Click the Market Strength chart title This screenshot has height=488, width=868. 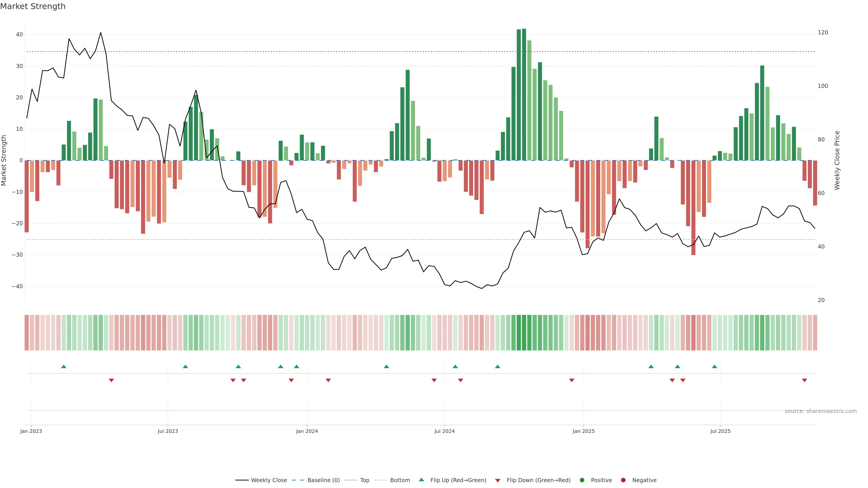(33, 6)
